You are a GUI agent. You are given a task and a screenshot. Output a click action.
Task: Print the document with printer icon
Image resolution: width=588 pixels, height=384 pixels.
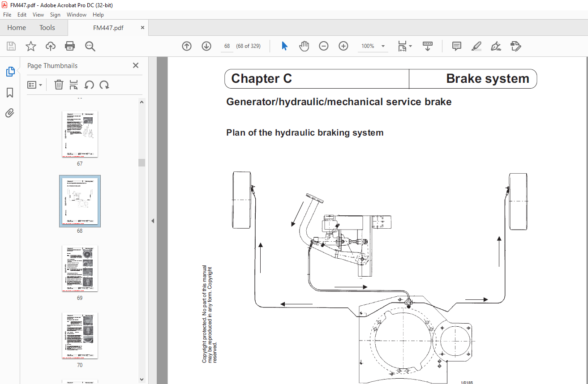tap(70, 46)
